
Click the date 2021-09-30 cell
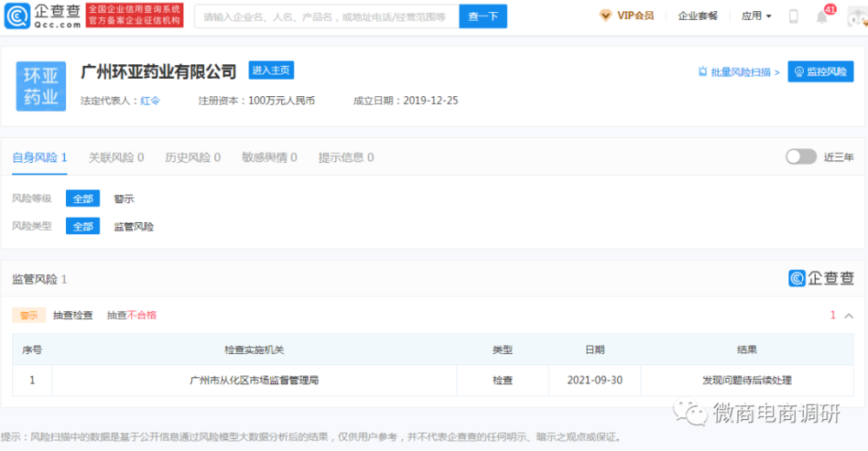595,380
